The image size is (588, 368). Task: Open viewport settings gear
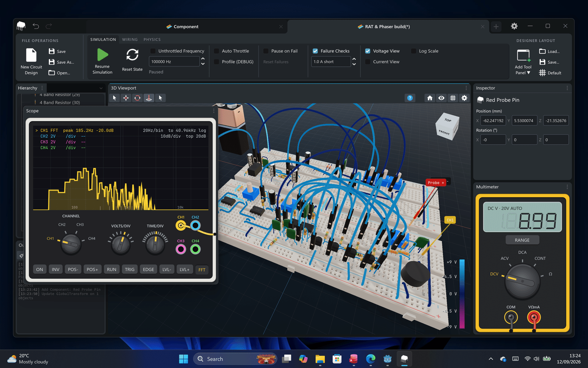pyautogui.click(x=465, y=98)
